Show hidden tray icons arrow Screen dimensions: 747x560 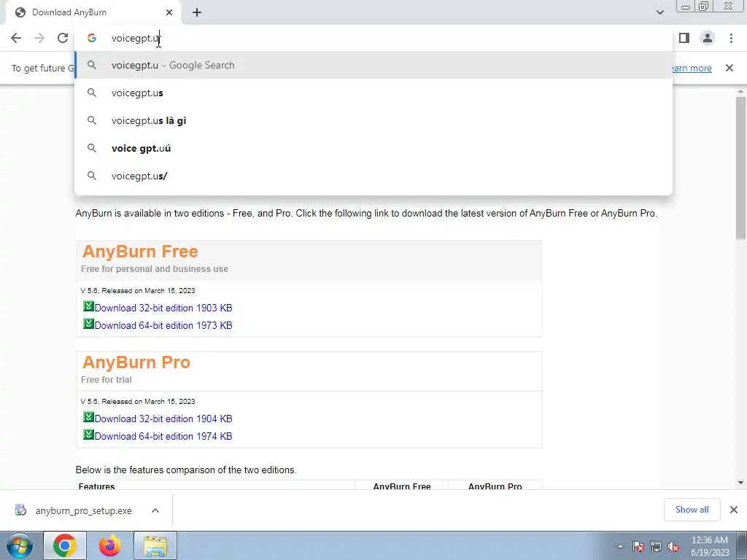point(620,547)
